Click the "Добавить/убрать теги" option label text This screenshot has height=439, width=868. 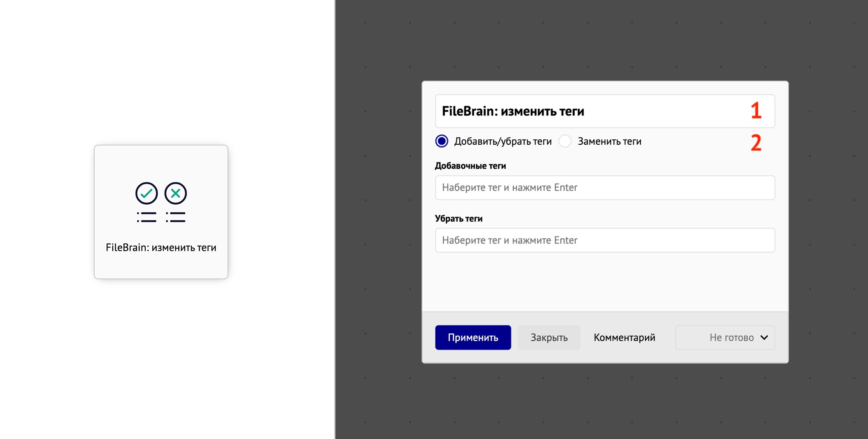tap(503, 142)
